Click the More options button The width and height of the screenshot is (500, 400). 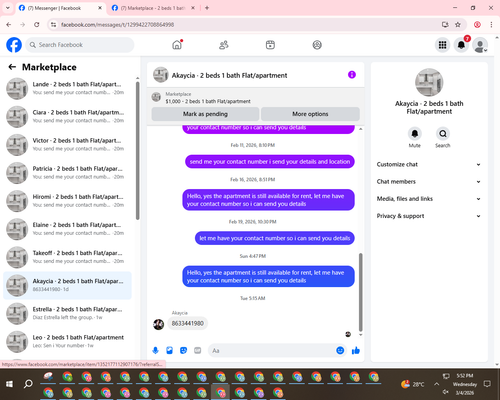pyautogui.click(x=310, y=114)
